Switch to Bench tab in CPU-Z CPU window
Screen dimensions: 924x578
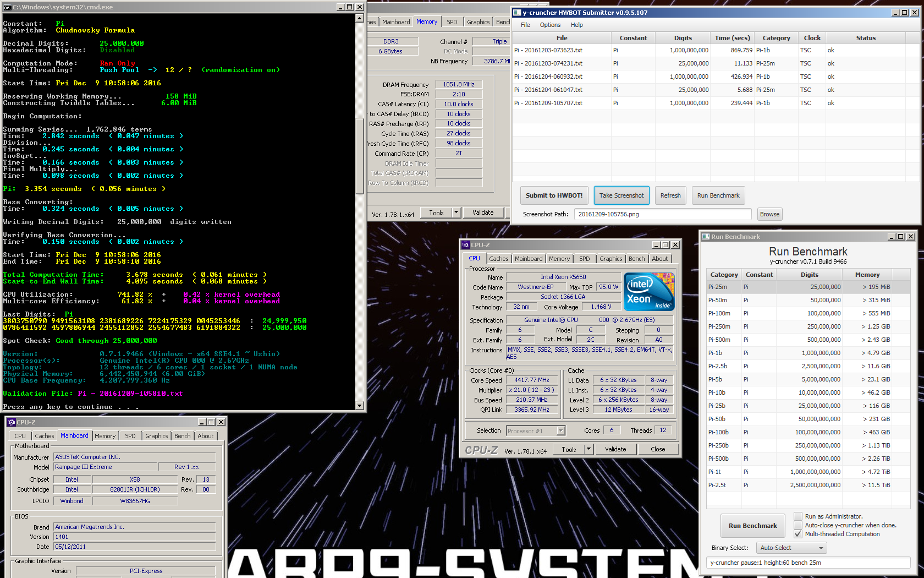pos(636,259)
